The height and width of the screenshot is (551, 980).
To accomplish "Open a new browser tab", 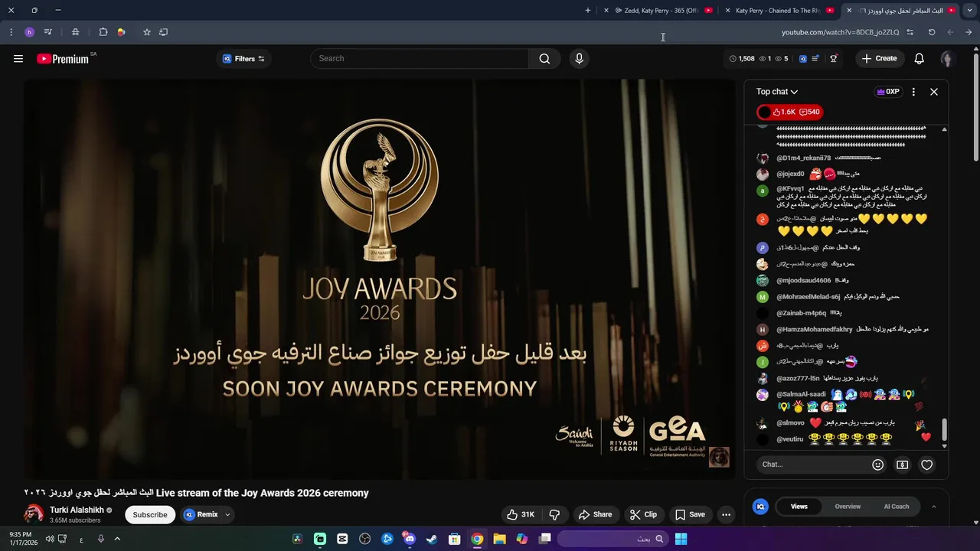I will click(x=588, y=11).
